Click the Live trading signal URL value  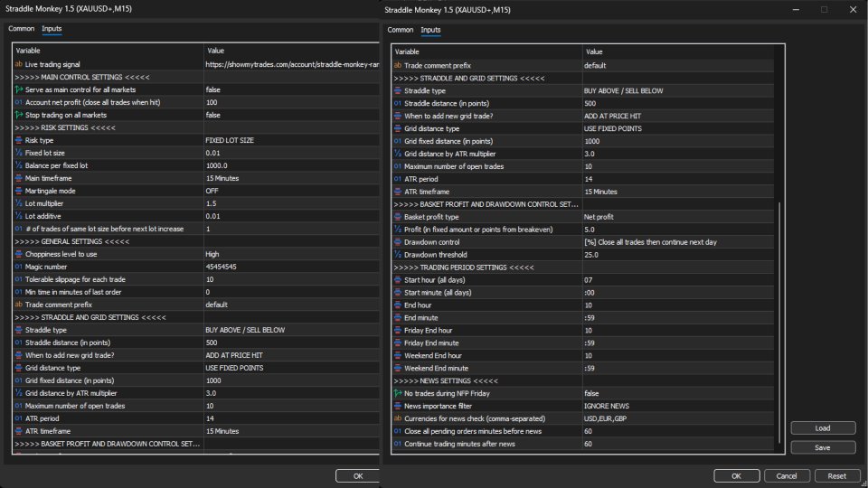(291, 64)
